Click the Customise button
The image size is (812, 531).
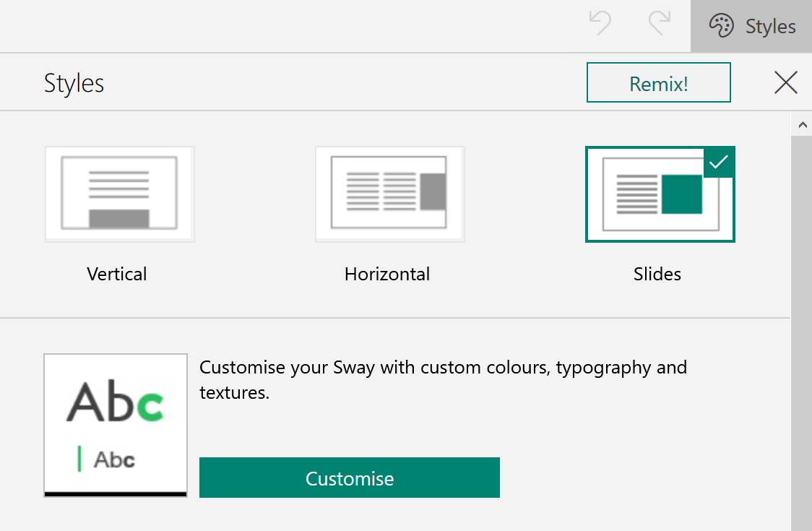[x=350, y=478]
